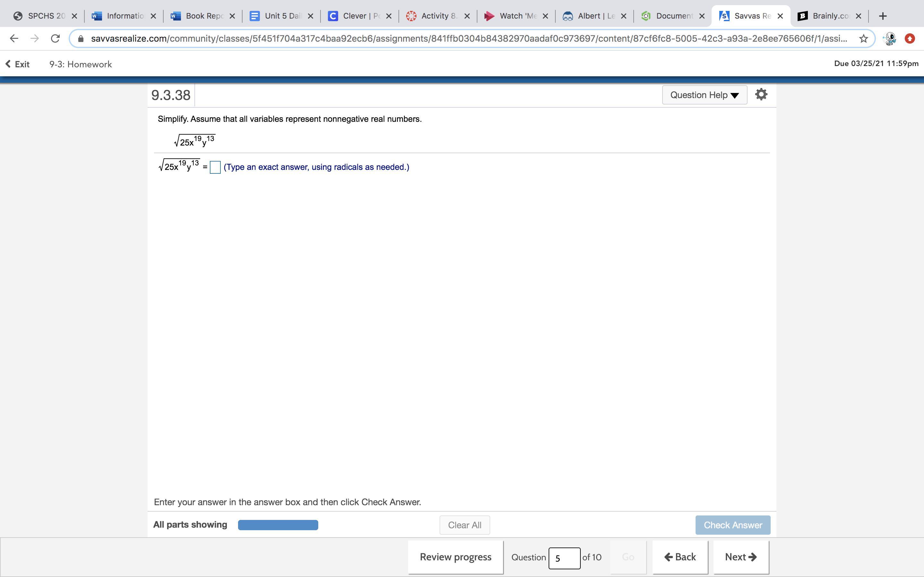Switch to the Albert tab

591,16
